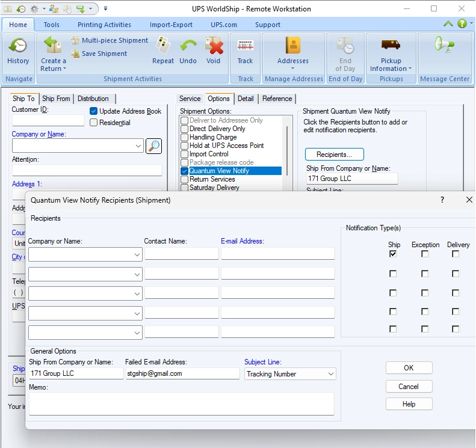The width and height of the screenshot is (476, 448).
Task: Click the quick access import download icon
Action: pos(81,9)
